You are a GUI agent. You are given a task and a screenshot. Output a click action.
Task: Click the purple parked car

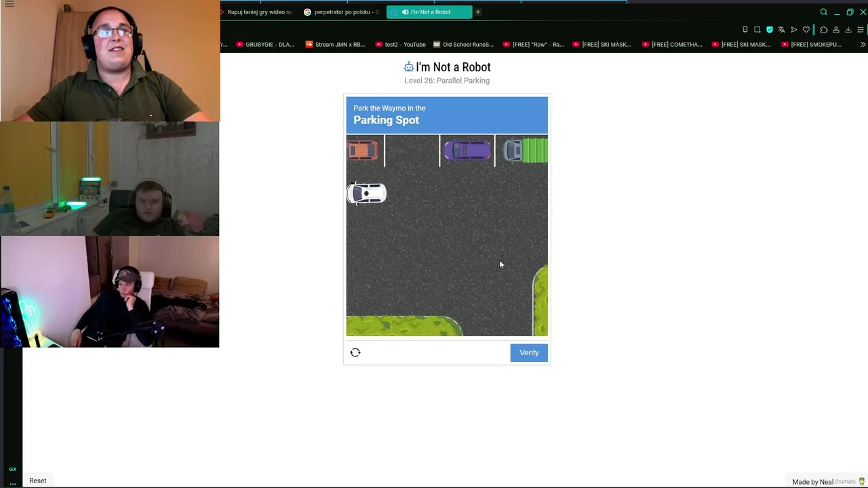(467, 150)
